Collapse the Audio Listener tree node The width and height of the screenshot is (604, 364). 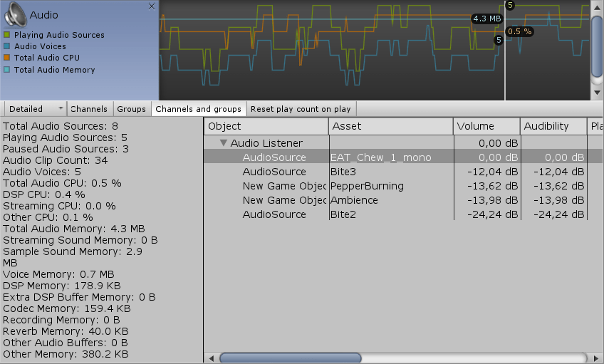[224, 143]
